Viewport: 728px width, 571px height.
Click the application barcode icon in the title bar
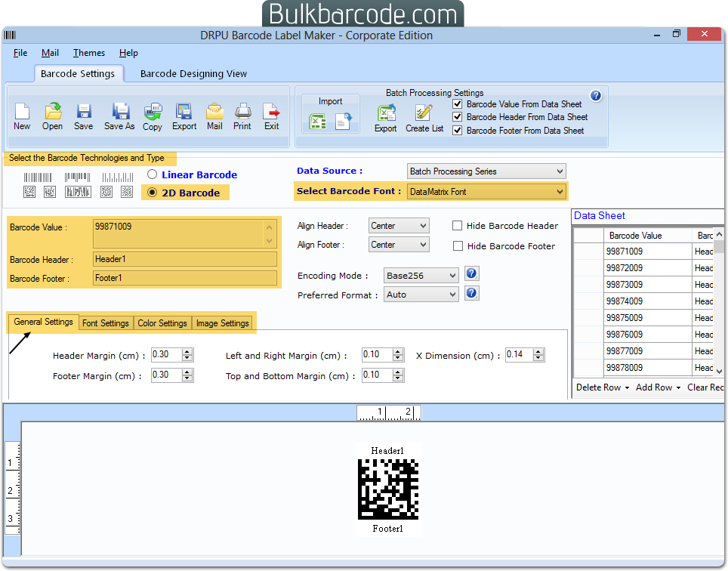coord(11,35)
